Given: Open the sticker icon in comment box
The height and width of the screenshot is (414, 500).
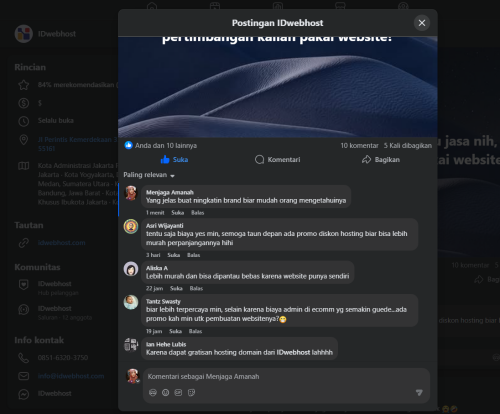Looking at the screenshot, I should [191, 393].
